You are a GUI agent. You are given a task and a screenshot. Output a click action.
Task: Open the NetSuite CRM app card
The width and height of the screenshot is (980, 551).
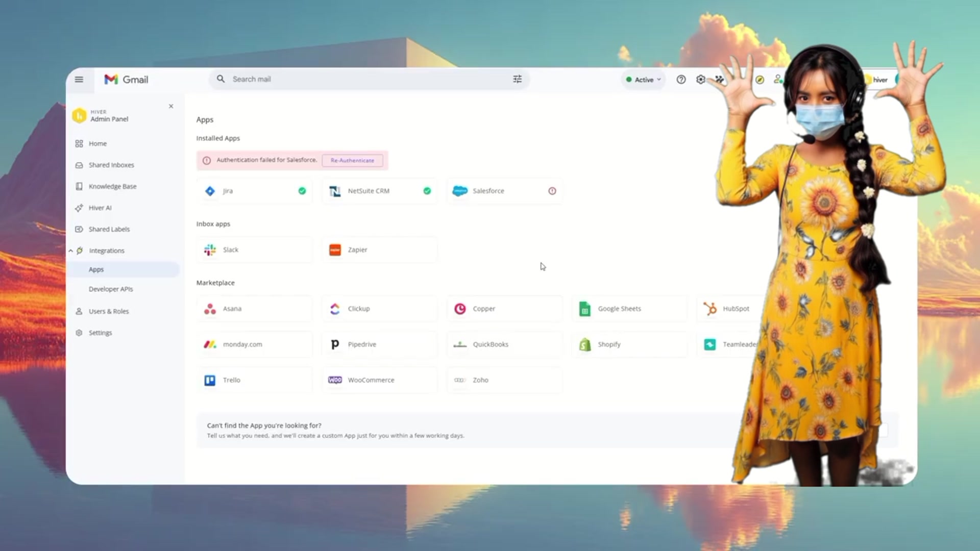[x=379, y=191]
